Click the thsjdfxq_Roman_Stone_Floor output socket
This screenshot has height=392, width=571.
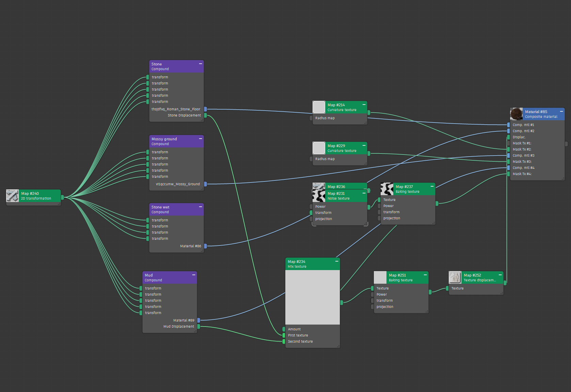[205, 109]
